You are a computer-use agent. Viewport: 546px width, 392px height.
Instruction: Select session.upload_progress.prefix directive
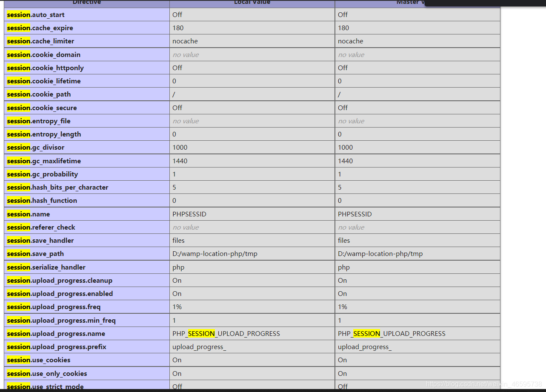click(57, 347)
